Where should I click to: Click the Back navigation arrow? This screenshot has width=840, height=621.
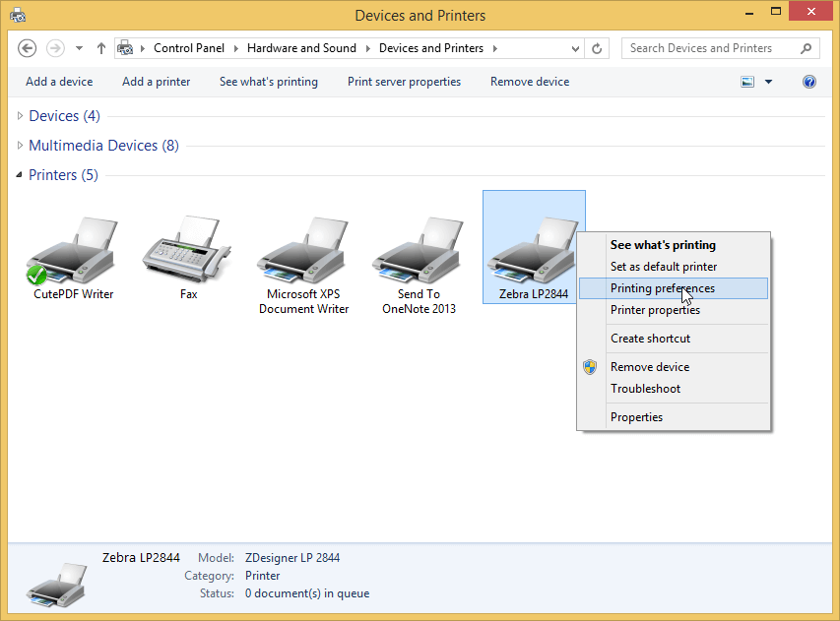click(27, 48)
